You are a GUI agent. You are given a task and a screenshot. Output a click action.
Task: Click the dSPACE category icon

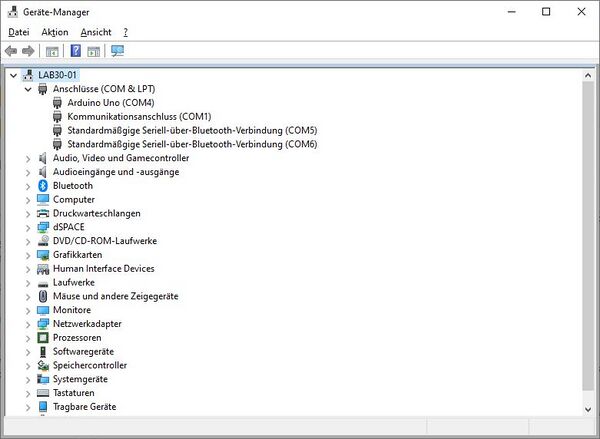[43, 227]
